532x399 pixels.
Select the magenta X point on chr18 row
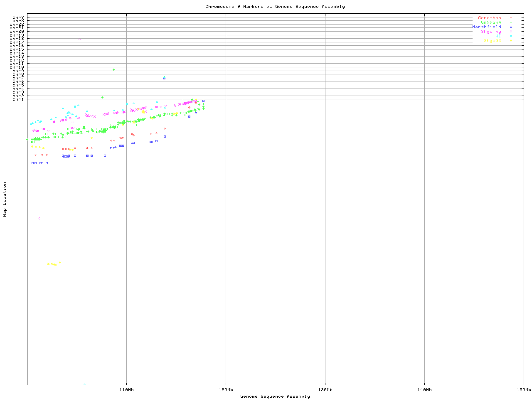click(x=79, y=39)
